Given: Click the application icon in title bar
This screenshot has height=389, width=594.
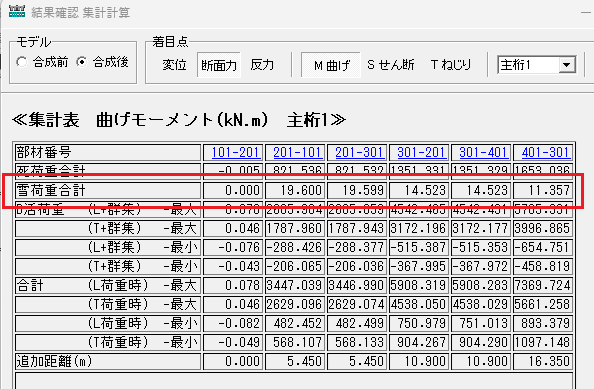Looking at the screenshot, I should [x=17, y=12].
